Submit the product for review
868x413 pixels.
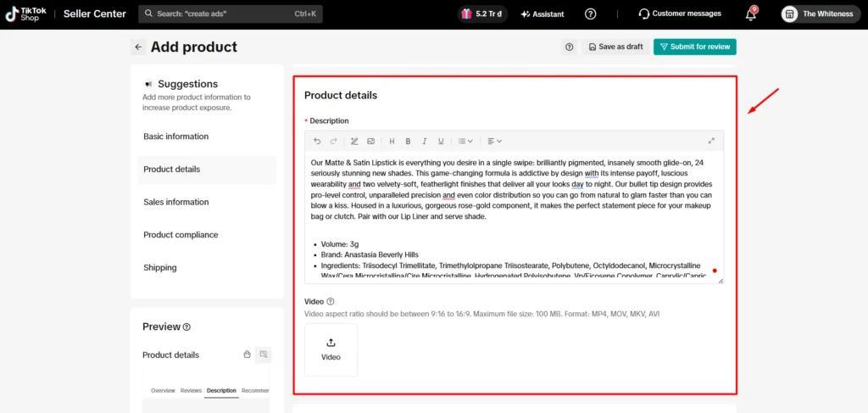695,47
